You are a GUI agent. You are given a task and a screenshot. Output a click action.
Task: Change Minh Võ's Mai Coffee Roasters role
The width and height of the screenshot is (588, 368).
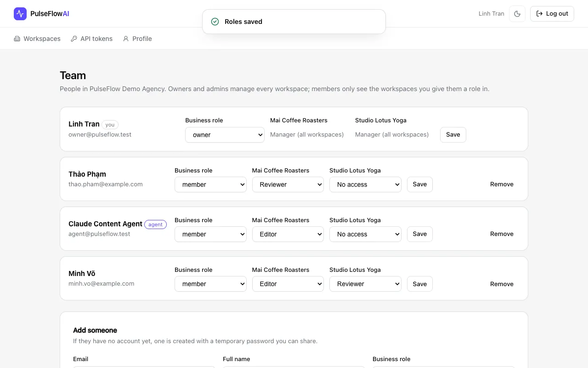288,284
